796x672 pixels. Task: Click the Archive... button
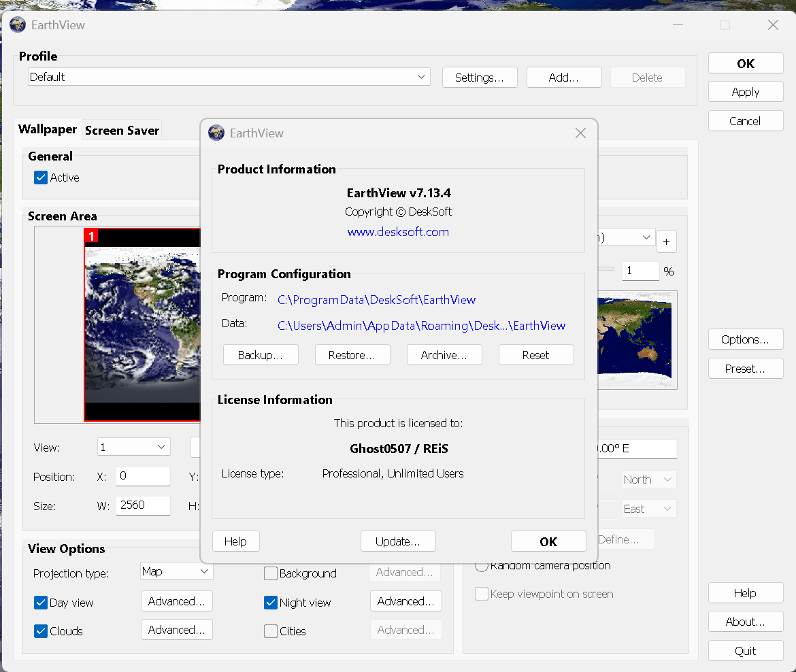click(444, 355)
